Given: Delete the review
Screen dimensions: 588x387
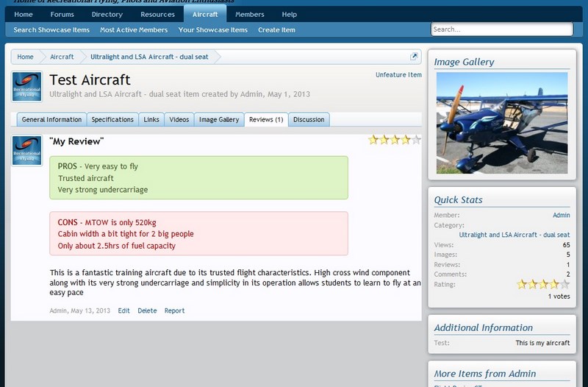Looking at the screenshot, I should (x=147, y=310).
